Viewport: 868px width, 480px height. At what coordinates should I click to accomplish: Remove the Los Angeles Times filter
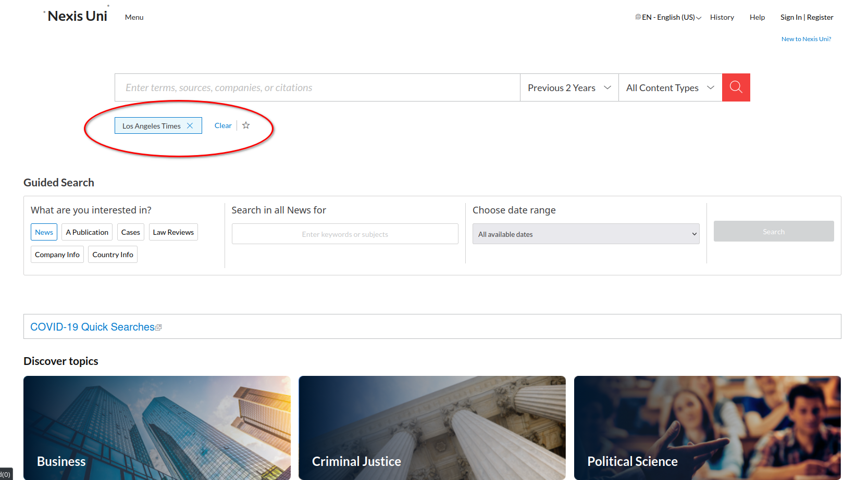pyautogui.click(x=190, y=125)
